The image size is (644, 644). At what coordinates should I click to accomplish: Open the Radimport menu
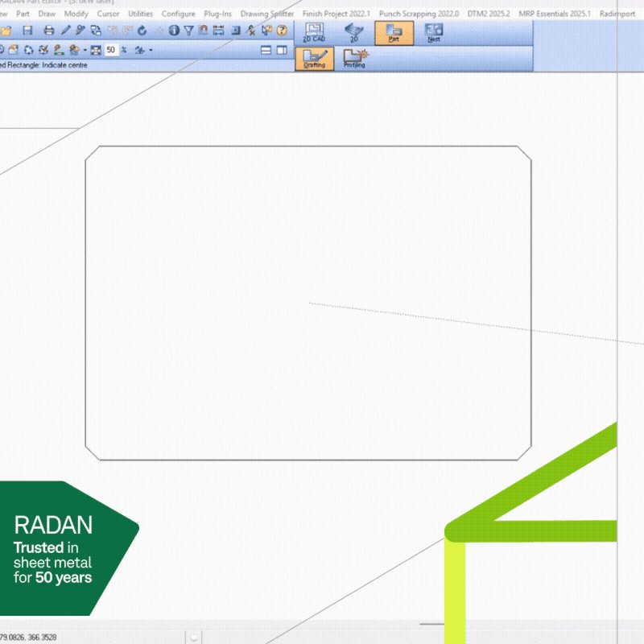pyautogui.click(x=617, y=14)
